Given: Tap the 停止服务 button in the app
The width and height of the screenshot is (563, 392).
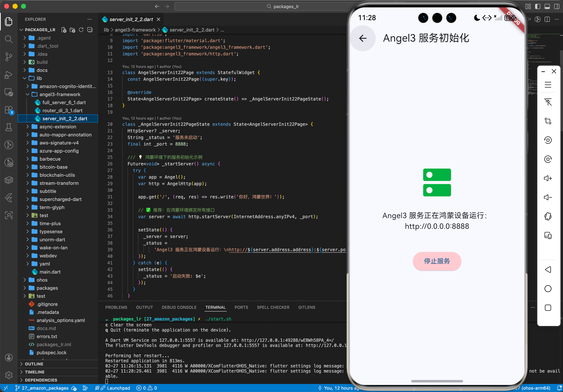Looking at the screenshot, I should 437,261.
